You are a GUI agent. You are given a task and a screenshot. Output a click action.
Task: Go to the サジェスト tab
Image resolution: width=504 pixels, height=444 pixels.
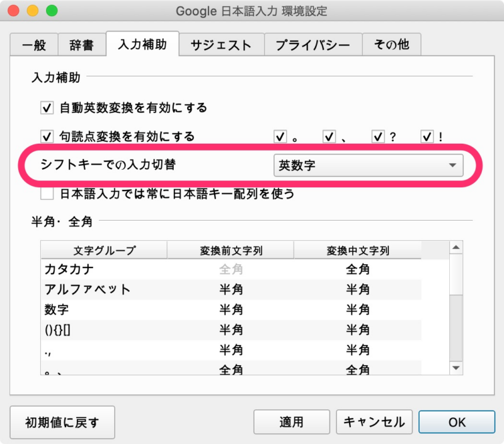[222, 44]
